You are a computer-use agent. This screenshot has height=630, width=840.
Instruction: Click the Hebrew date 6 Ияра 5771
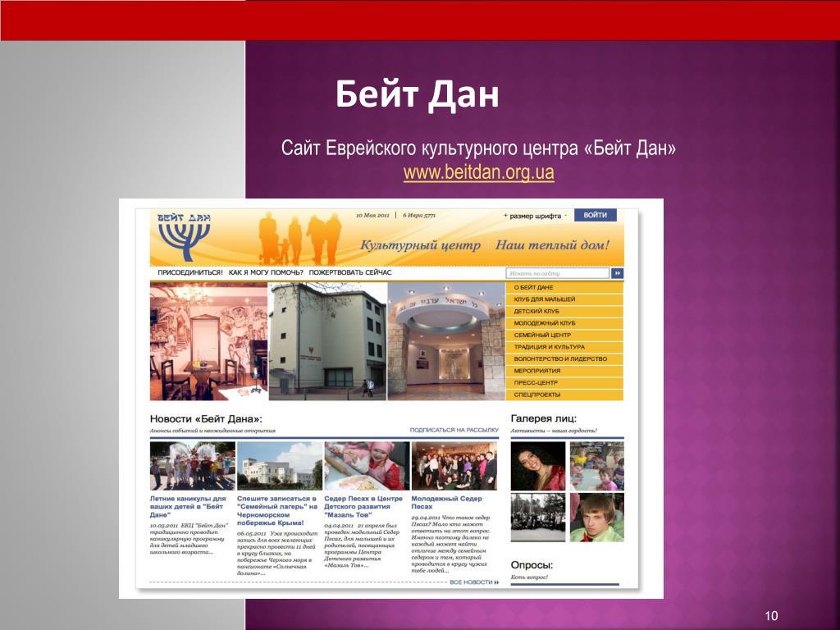point(419,216)
